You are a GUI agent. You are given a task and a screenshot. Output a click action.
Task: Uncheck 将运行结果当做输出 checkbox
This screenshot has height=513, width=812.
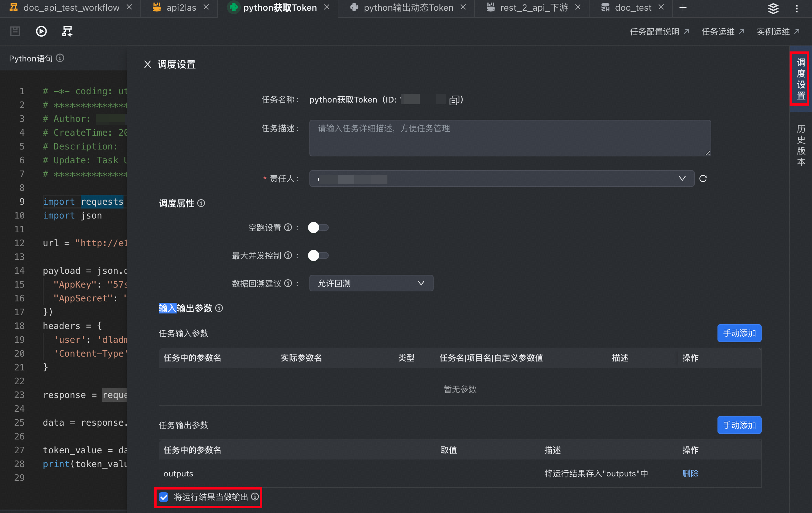point(164,497)
